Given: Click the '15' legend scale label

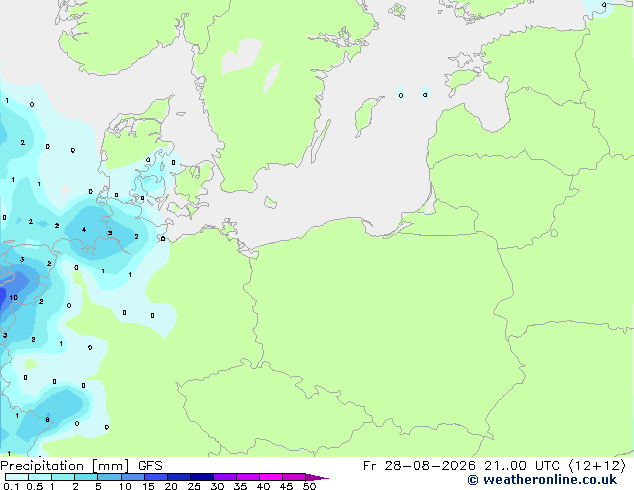Looking at the screenshot, I should 148,486.
